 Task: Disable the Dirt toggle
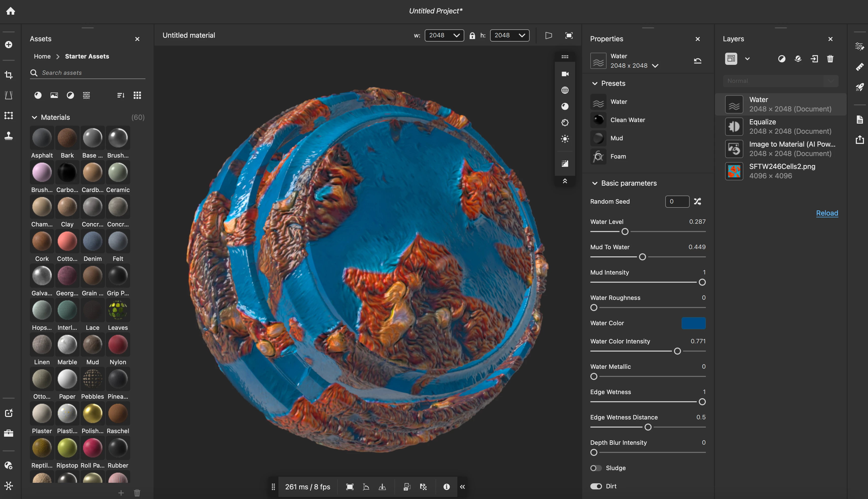coord(596,486)
